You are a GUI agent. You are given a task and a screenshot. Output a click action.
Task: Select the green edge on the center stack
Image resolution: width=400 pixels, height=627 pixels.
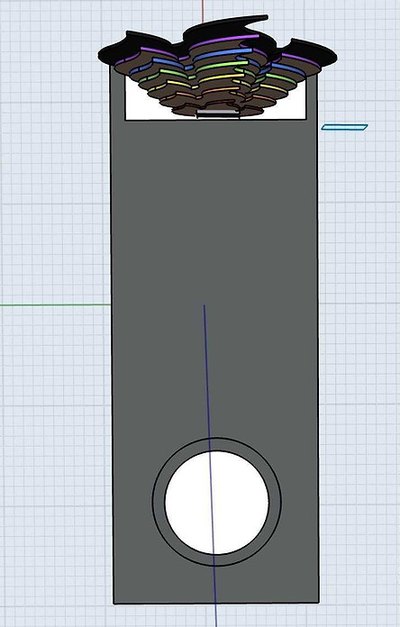[x=222, y=65]
